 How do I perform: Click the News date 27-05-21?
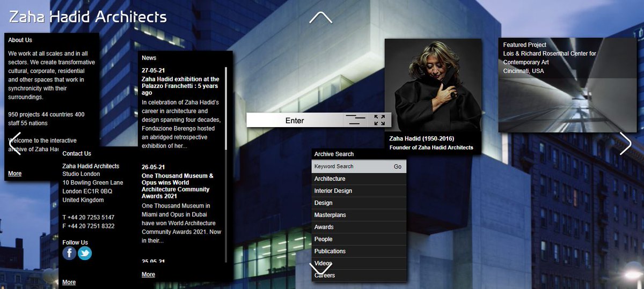153,71
